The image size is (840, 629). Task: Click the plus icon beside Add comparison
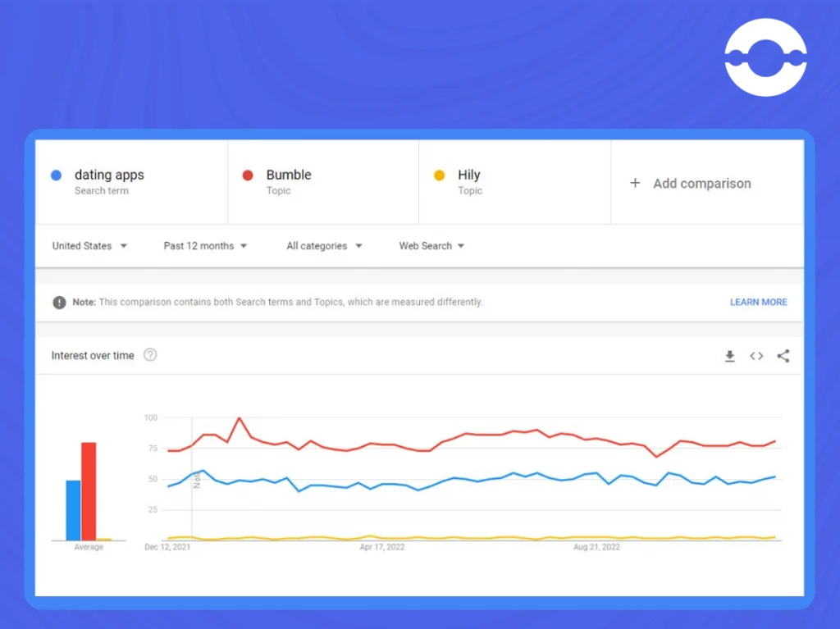click(x=635, y=183)
